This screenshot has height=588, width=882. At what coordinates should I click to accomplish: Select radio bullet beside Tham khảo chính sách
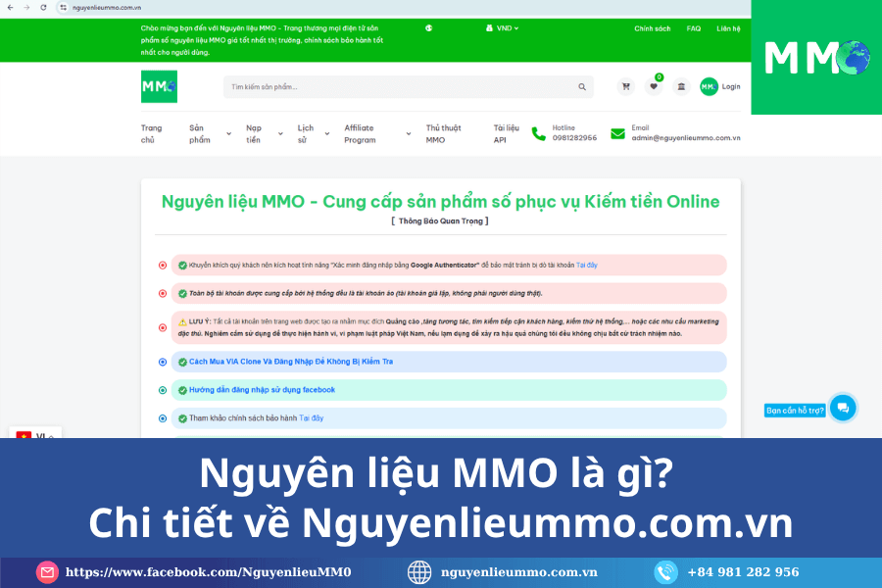point(163,418)
